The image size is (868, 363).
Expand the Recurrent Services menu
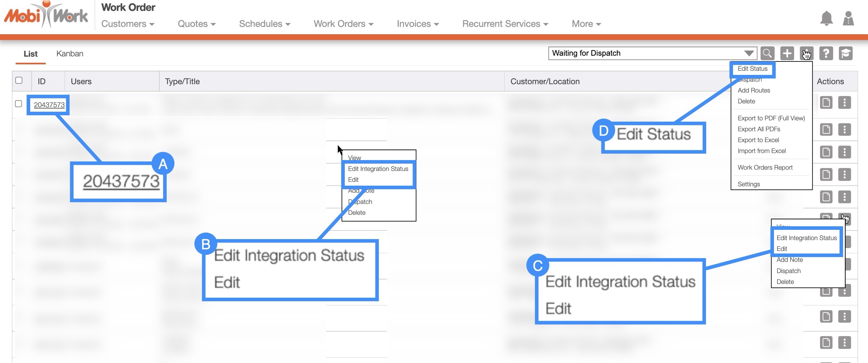(505, 24)
